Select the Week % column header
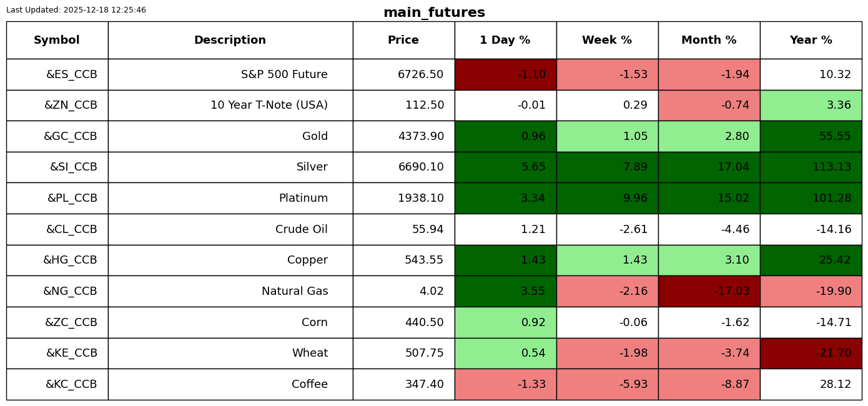Screen dimensions: 868x406 pyautogui.click(x=607, y=40)
